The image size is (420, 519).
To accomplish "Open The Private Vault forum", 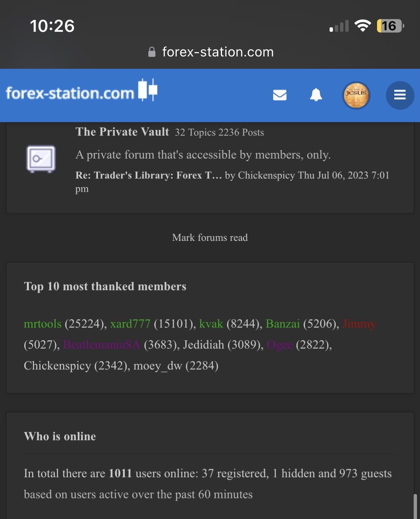I will click(x=122, y=132).
